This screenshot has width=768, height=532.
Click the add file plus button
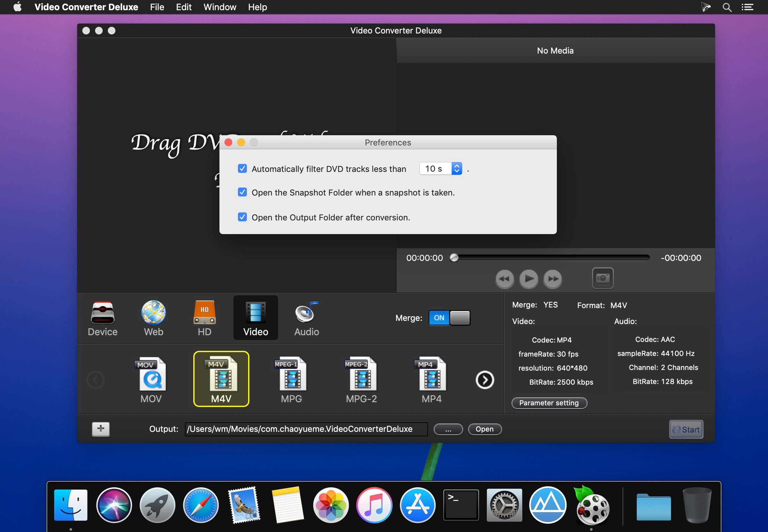click(101, 429)
